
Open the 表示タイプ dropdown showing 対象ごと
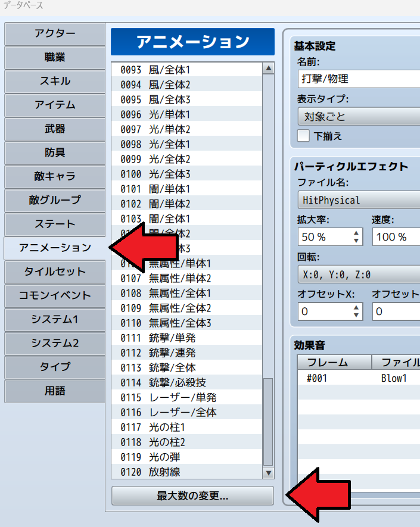[x=359, y=117]
